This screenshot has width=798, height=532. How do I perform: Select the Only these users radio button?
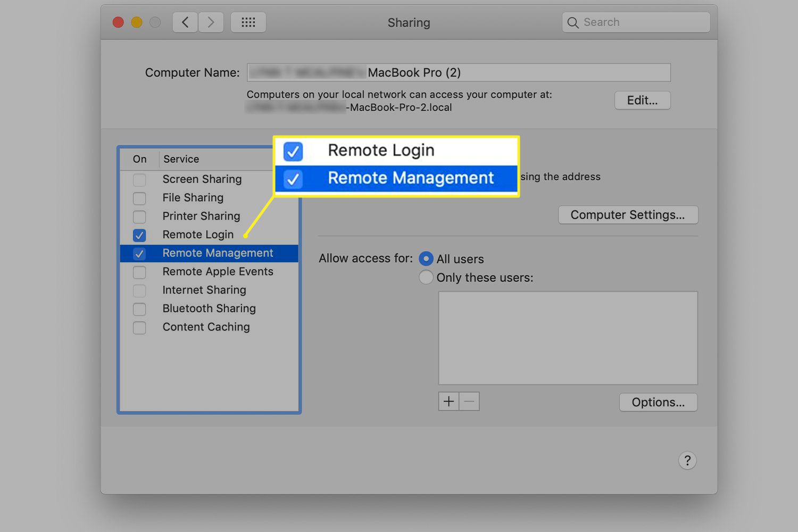point(426,277)
